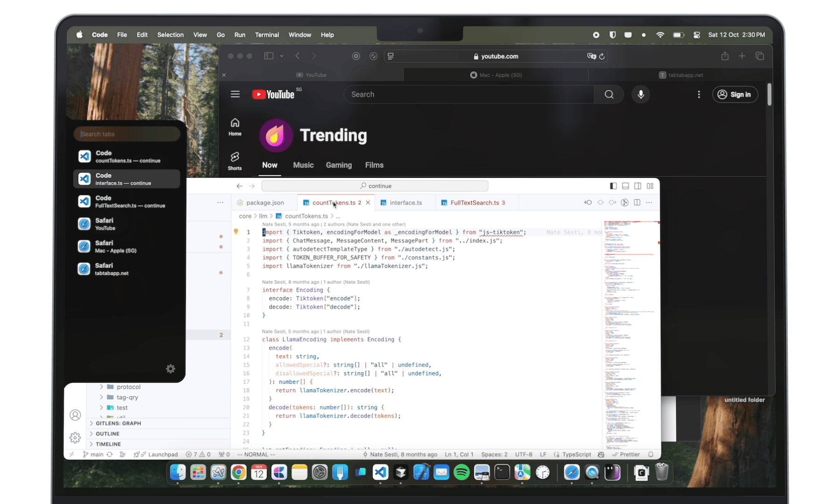Open VS Code Accounts icon in activity bar

tap(75, 415)
